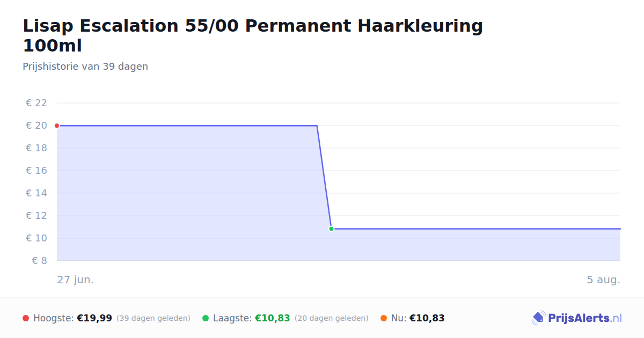Click the 5 aug. end date label

click(x=603, y=280)
